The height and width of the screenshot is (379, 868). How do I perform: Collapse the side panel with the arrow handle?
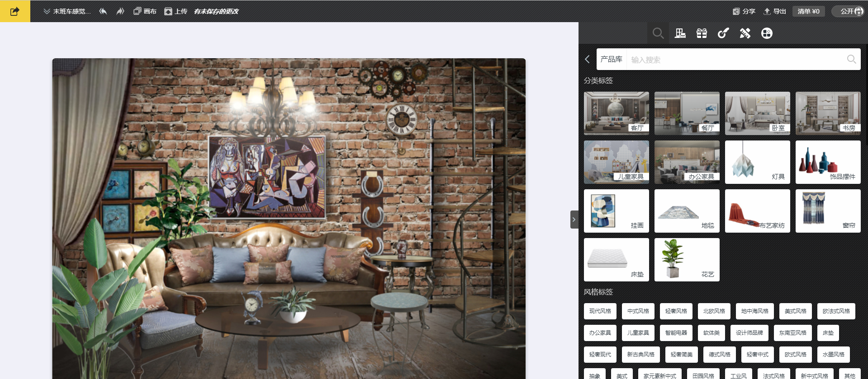(574, 220)
